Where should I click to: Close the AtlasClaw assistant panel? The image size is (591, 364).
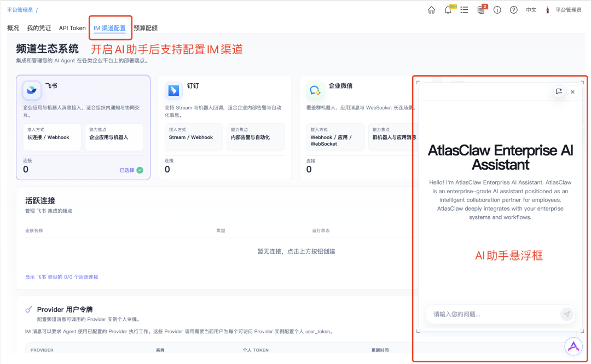572,91
